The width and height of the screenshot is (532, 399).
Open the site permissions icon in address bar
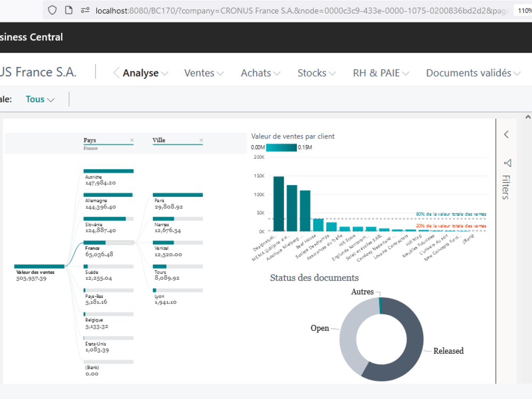(85, 10)
